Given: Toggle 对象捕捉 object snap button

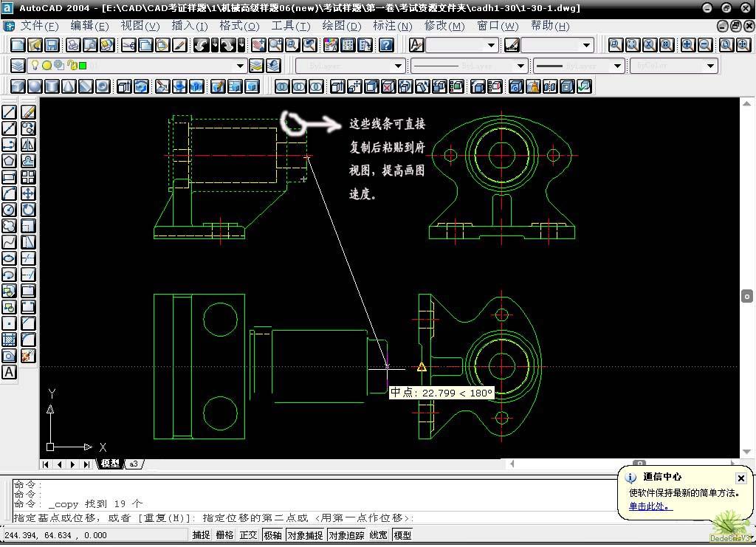Looking at the screenshot, I should click(305, 535).
